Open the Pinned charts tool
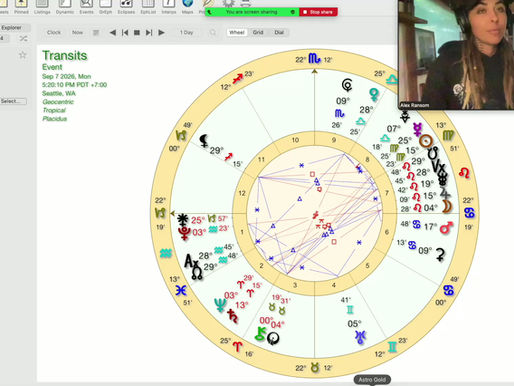 (x=21, y=7)
